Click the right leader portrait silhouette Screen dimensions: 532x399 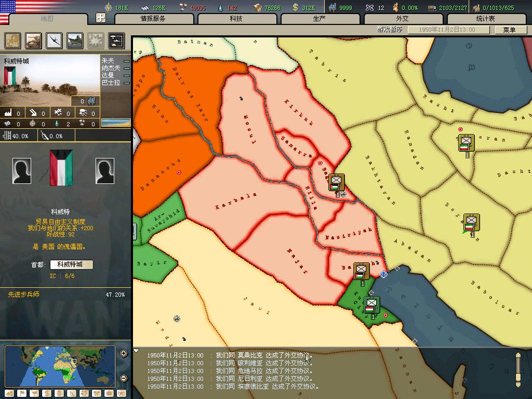(105, 171)
